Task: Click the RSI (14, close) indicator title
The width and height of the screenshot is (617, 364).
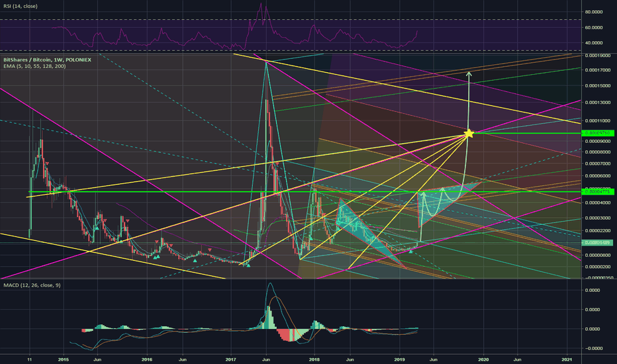Action: (21, 7)
